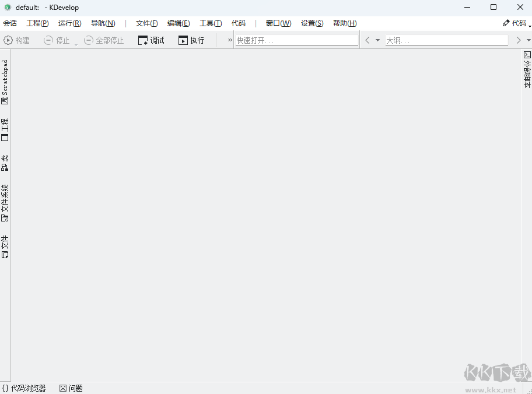Screen dimensions: 532x394
Task: Start a 调试 (Debug) session
Action: (x=150, y=40)
